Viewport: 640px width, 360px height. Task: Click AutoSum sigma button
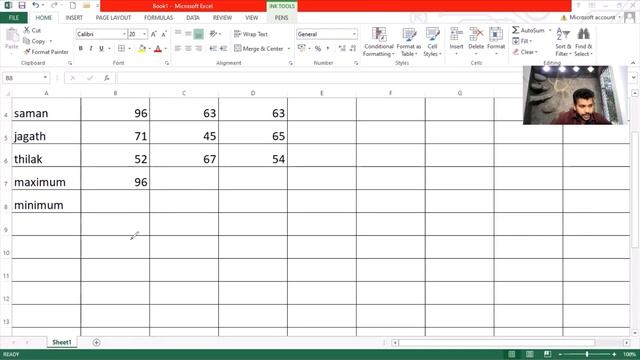point(528,30)
